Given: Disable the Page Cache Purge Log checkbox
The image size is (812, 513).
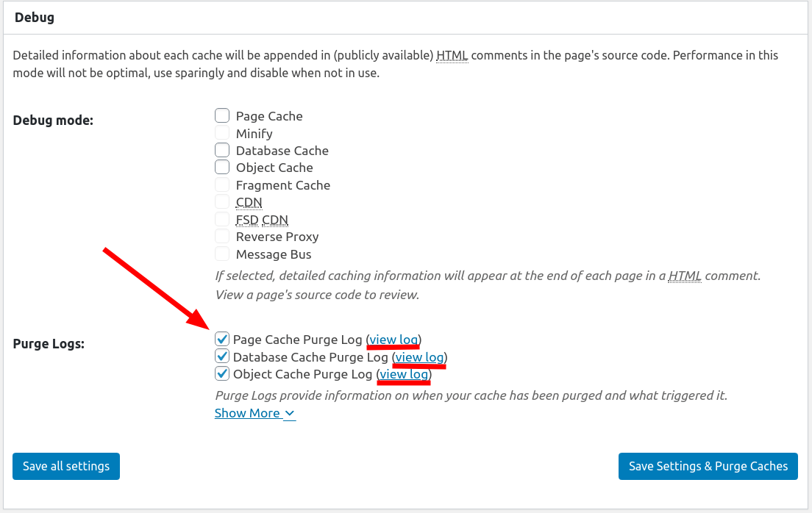Looking at the screenshot, I should 222,339.
